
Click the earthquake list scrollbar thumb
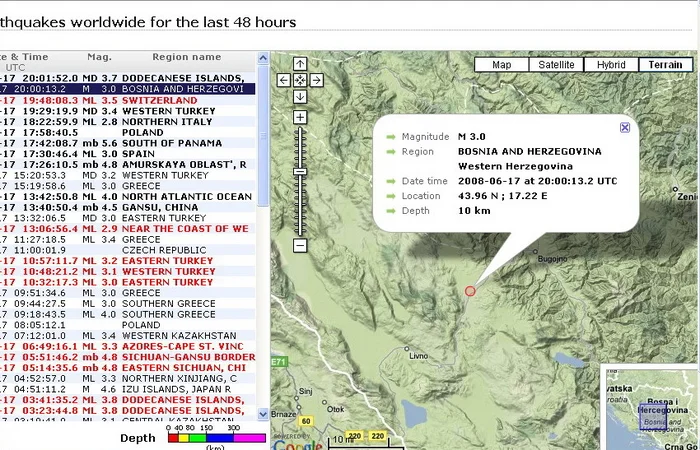[x=263, y=136]
